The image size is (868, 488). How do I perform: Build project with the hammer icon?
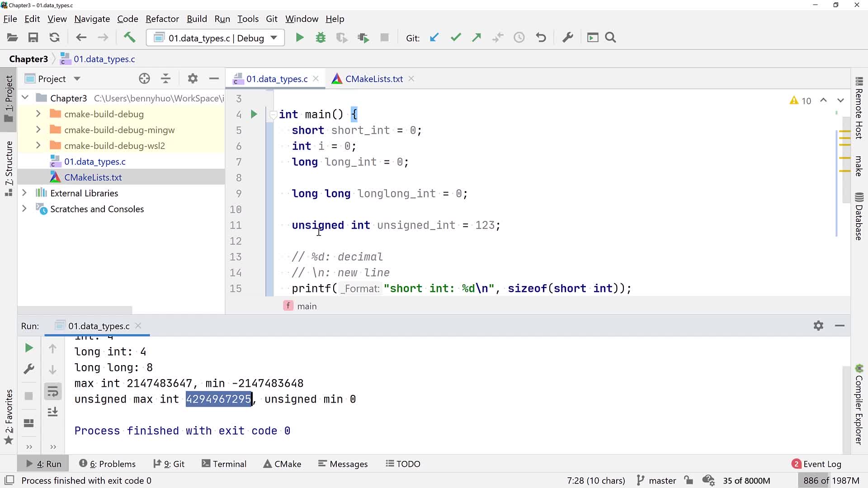(x=130, y=38)
